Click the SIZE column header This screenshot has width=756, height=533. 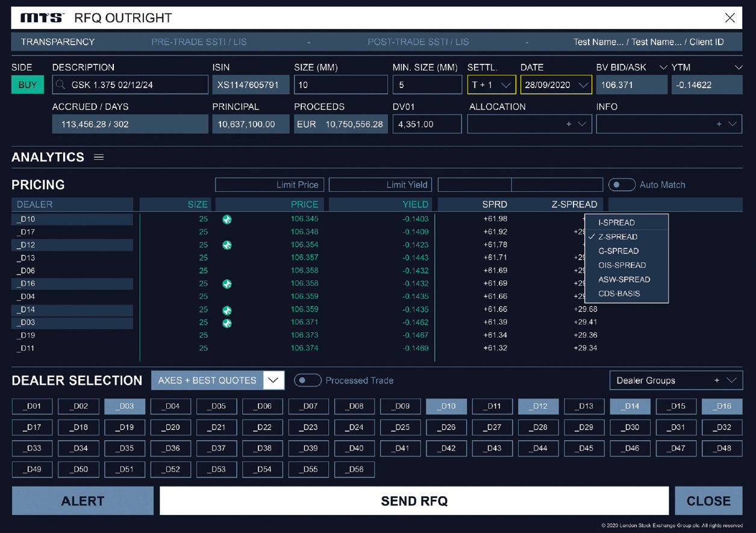(x=174, y=204)
